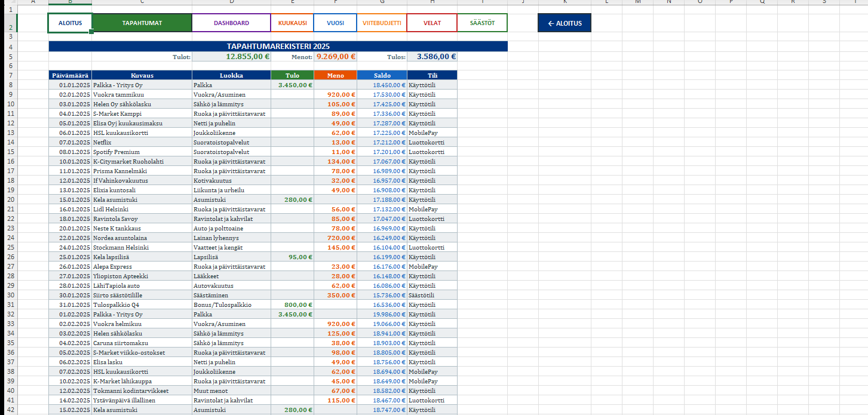Select the Menot total 9.269,00 € cell
Screen dimensions: 868x415
pos(335,57)
